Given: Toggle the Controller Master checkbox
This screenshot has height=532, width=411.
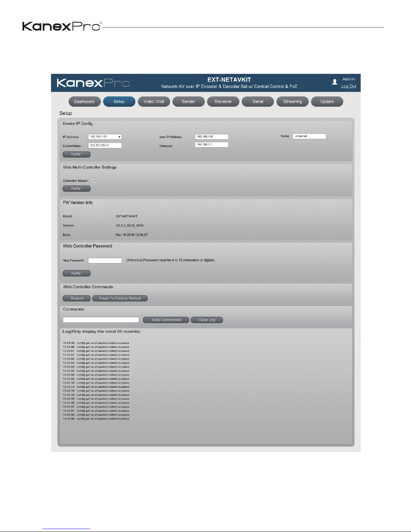Looking at the screenshot, I should coord(94,181).
